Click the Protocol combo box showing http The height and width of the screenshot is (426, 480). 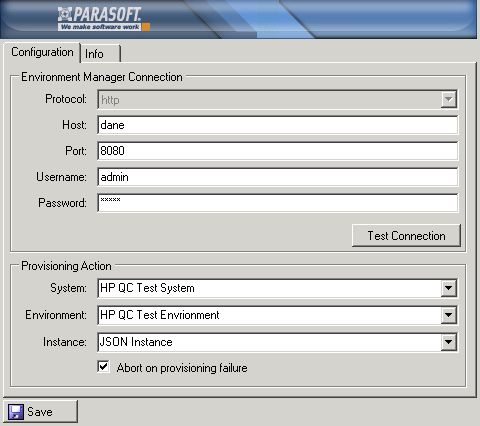coord(278,99)
